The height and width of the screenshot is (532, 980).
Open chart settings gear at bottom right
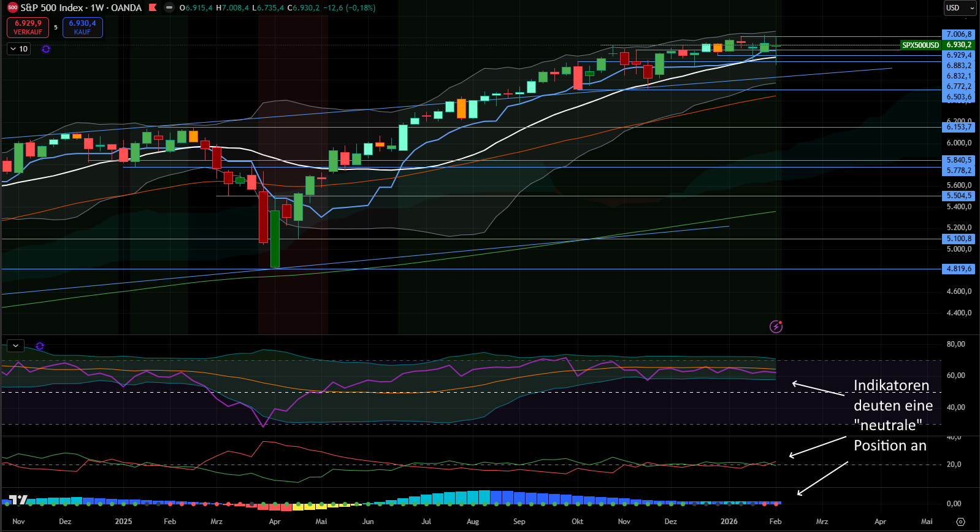click(960, 522)
